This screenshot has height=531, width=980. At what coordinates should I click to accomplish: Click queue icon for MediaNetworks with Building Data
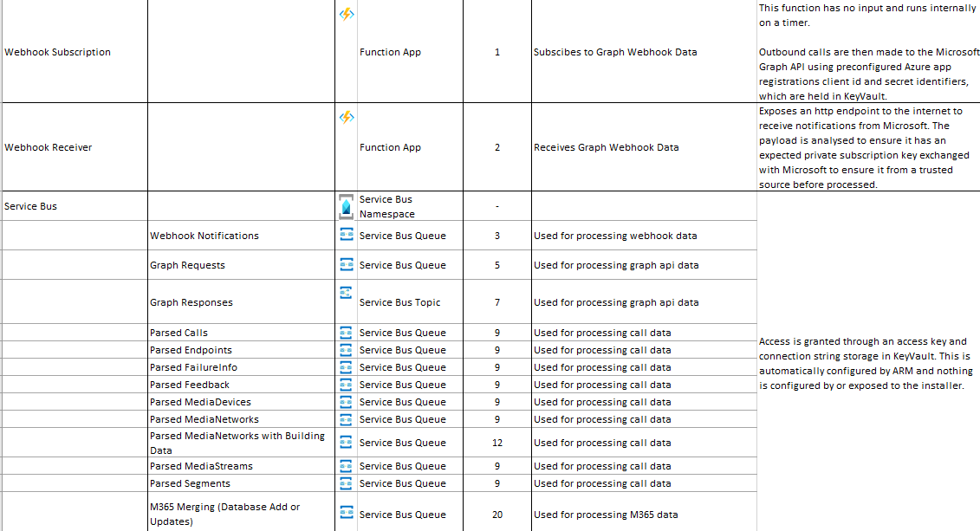[346, 443]
